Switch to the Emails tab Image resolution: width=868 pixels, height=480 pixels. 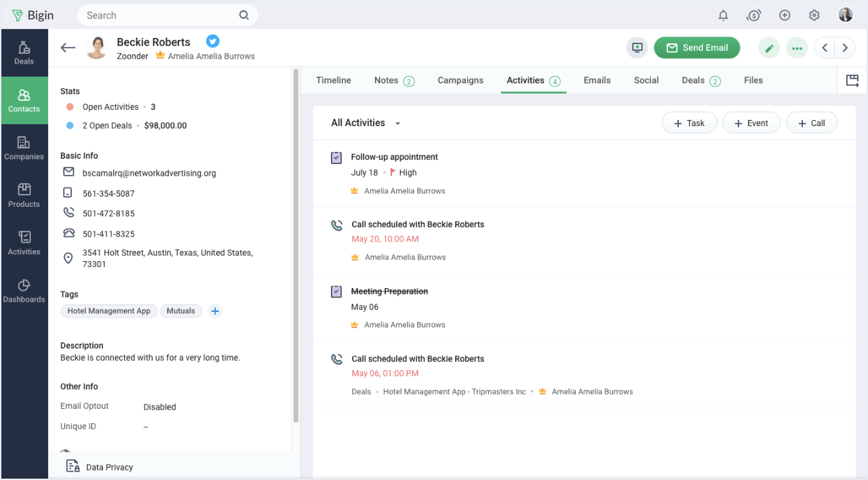coord(597,80)
